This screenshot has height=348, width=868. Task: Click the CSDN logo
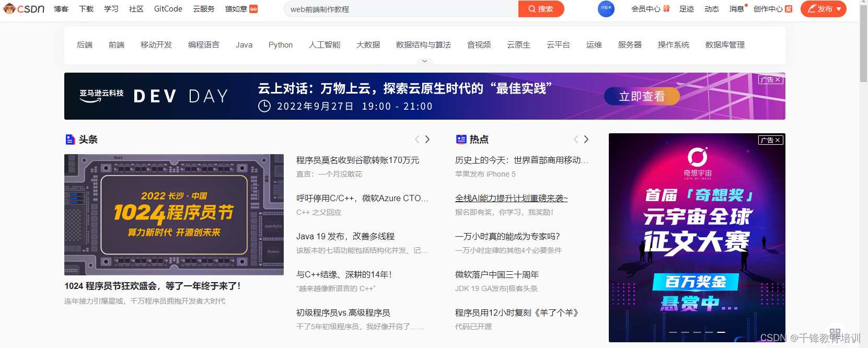(24, 9)
